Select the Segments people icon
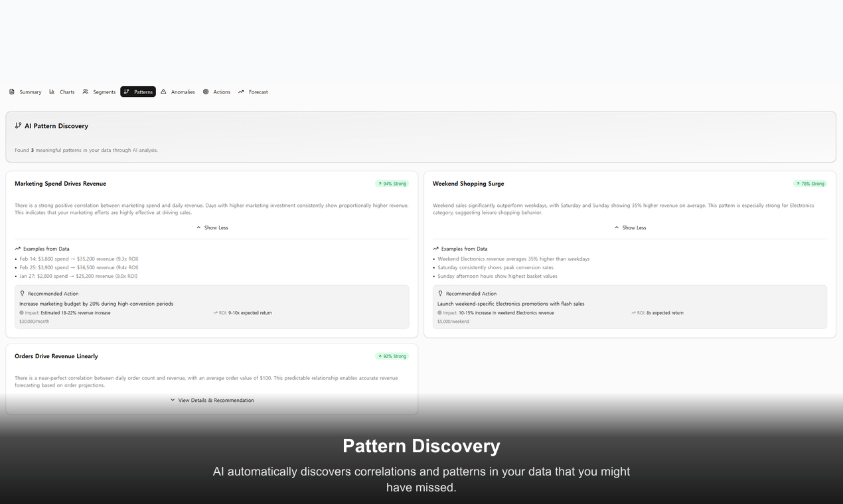 pos(85,92)
